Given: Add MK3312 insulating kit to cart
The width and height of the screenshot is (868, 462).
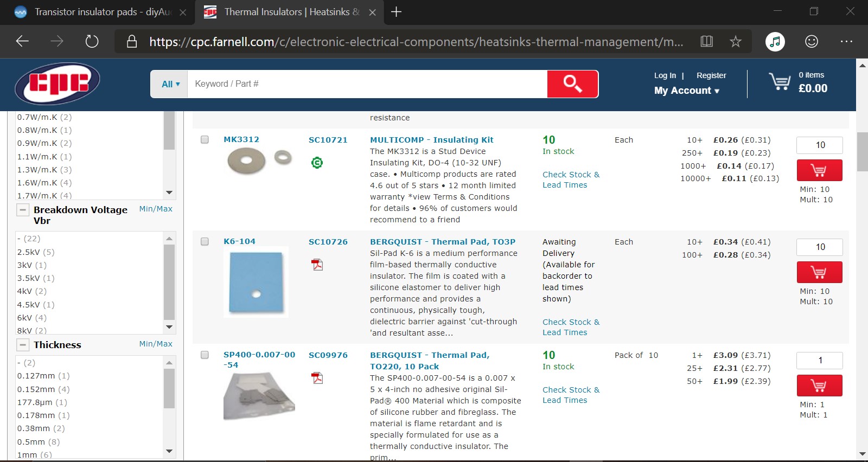Looking at the screenshot, I should (x=819, y=170).
